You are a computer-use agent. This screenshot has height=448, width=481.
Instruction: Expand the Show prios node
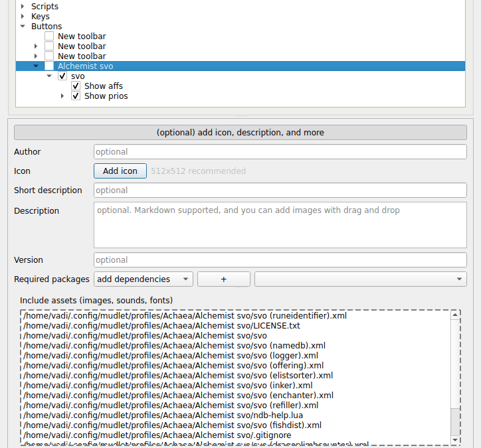pyautogui.click(x=62, y=96)
